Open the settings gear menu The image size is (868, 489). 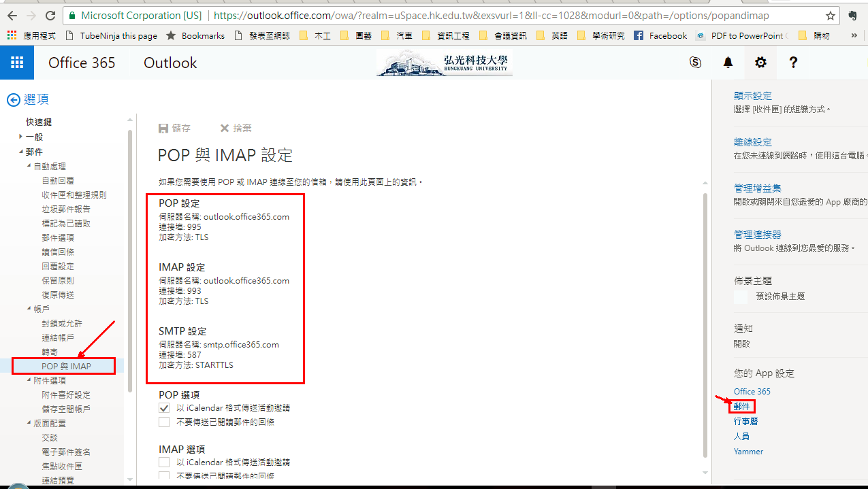760,63
